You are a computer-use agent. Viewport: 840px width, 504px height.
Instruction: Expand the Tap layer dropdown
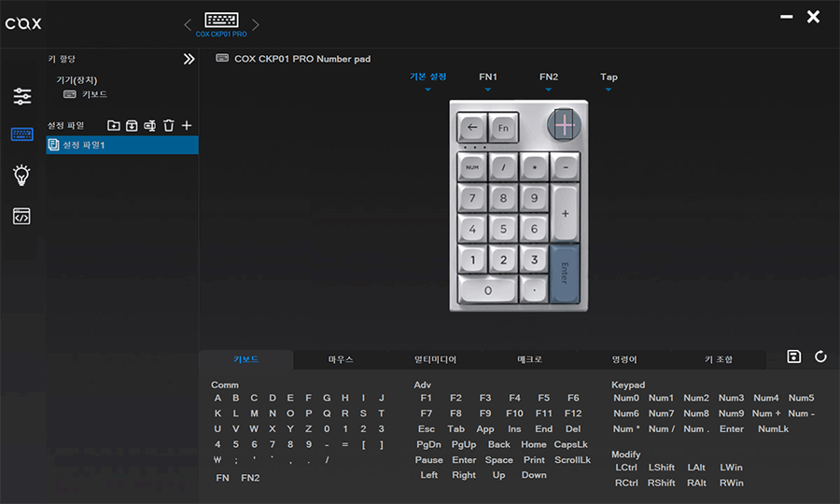[609, 82]
